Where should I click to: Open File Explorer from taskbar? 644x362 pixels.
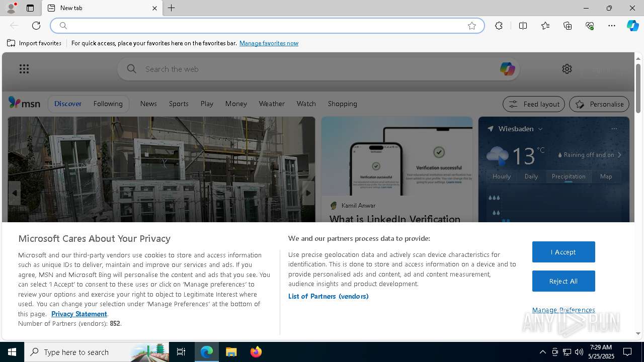click(231, 352)
